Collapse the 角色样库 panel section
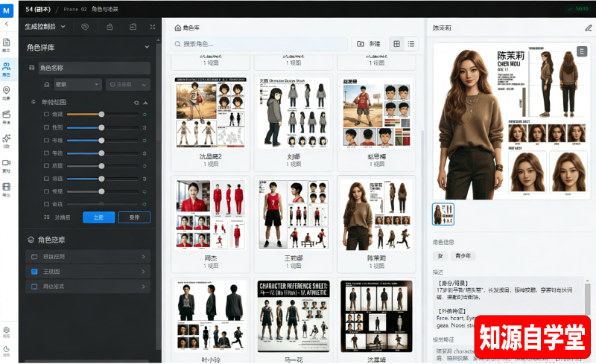The height and width of the screenshot is (364, 596). pos(148,48)
